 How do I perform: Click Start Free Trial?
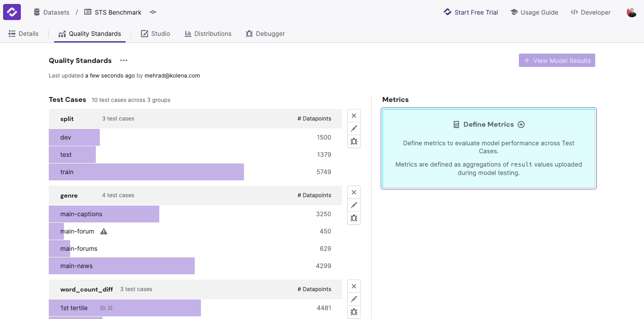click(x=471, y=12)
